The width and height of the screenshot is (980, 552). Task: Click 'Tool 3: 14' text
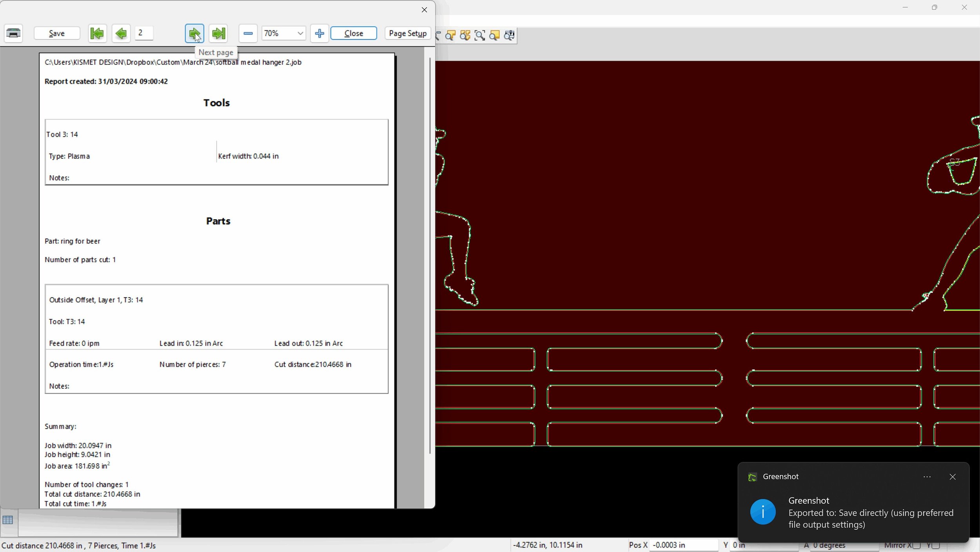(62, 134)
